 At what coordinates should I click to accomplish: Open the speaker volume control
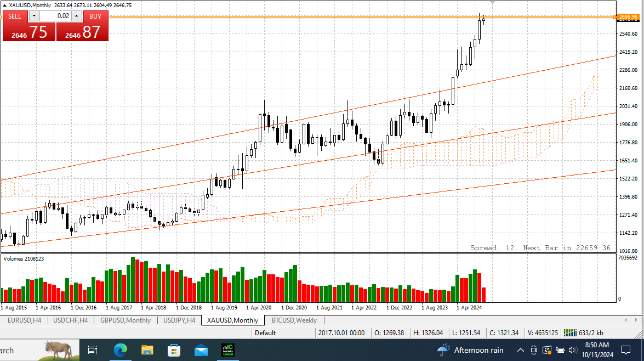tap(573, 351)
